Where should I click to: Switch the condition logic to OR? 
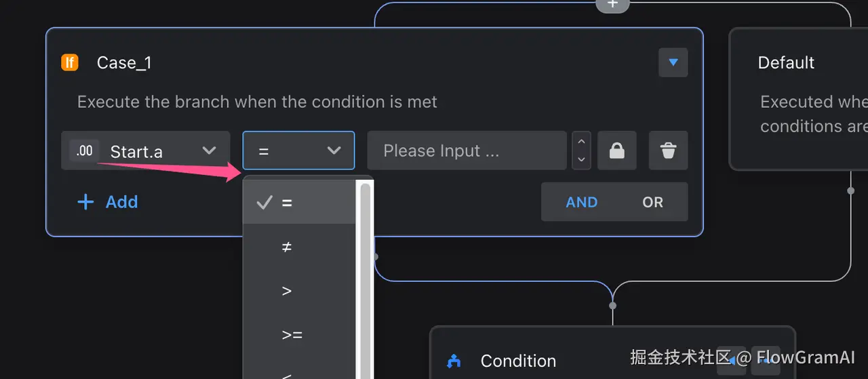pyautogui.click(x=652, y=202)
